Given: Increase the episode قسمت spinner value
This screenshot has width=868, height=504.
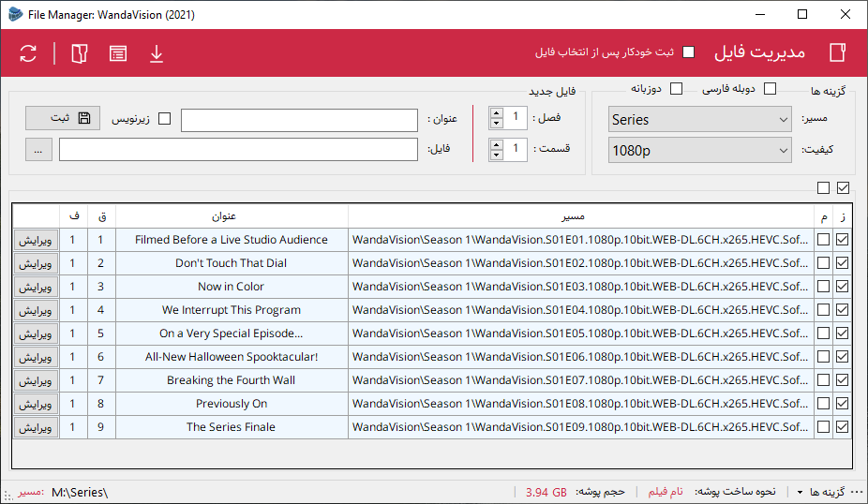Looking at the screenshot, I should [x=497, y=144].
